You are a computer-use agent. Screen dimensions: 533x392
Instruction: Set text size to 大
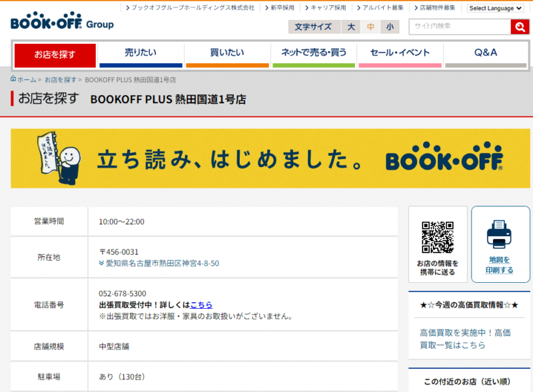351,27
